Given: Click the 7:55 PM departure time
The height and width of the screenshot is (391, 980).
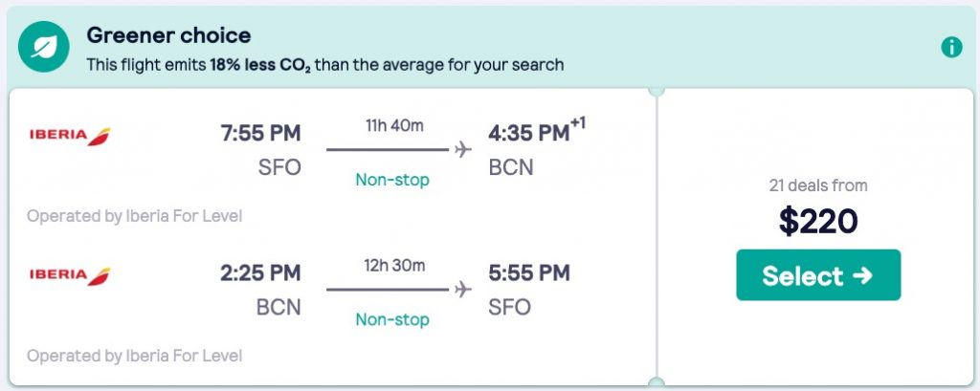Looking at the screenshot, I should 260,133.
